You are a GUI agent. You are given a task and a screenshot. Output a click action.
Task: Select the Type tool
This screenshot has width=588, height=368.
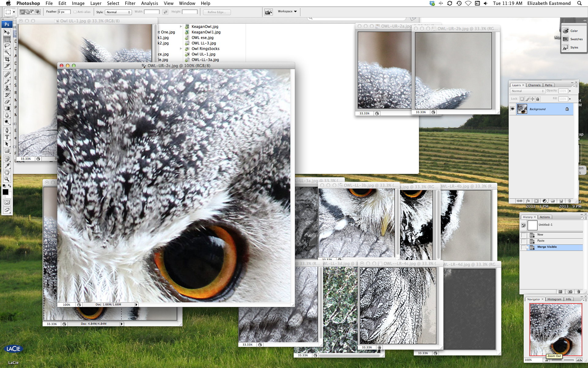(7, 137)
